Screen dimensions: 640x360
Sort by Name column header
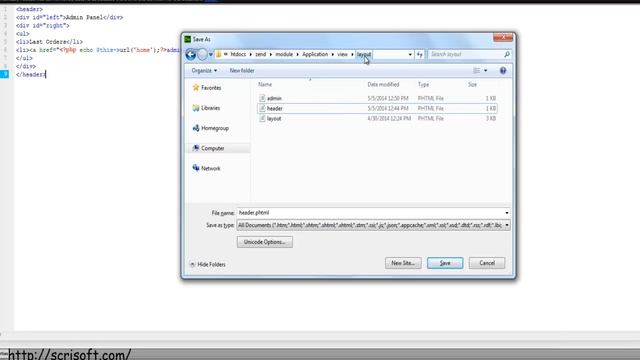[265, 84]
